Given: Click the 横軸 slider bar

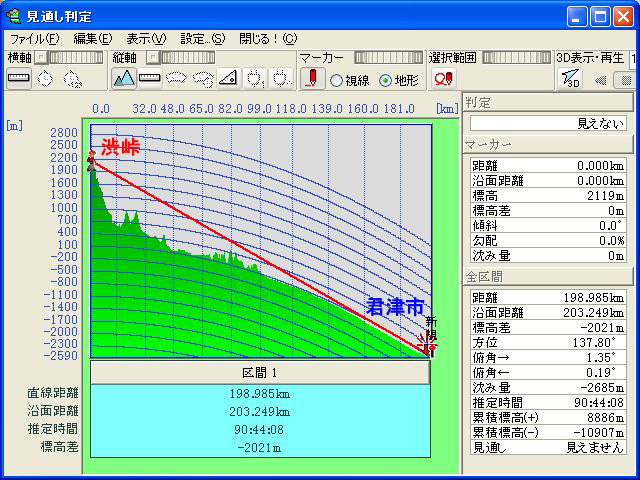Looking at the screenshot, I should point(76,58).
